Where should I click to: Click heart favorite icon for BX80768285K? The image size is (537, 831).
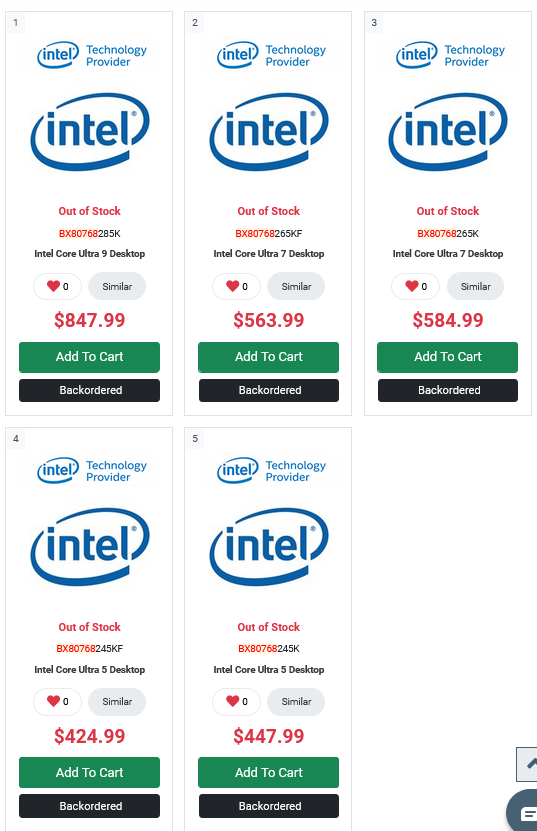(54, 286)
